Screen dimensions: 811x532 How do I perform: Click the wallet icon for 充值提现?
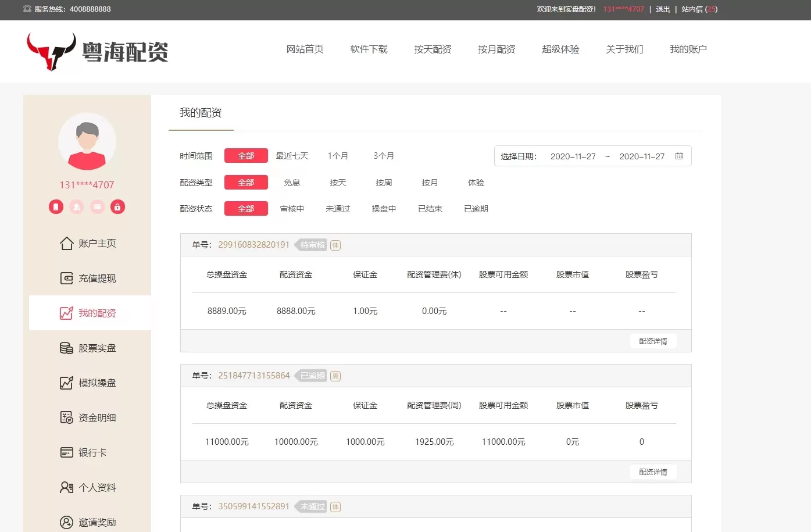(x=67, y=278)
